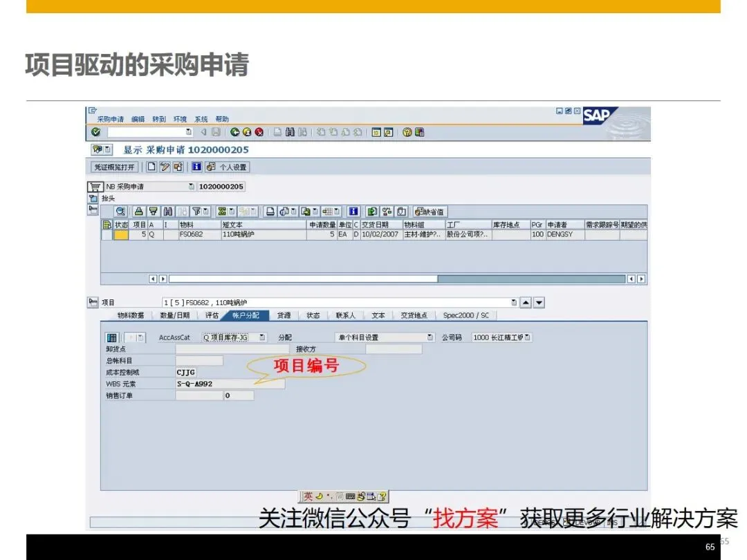The image size is (747, 560).
Task: Click the Details magnifier icon in item toolbar
Action: 120,212
